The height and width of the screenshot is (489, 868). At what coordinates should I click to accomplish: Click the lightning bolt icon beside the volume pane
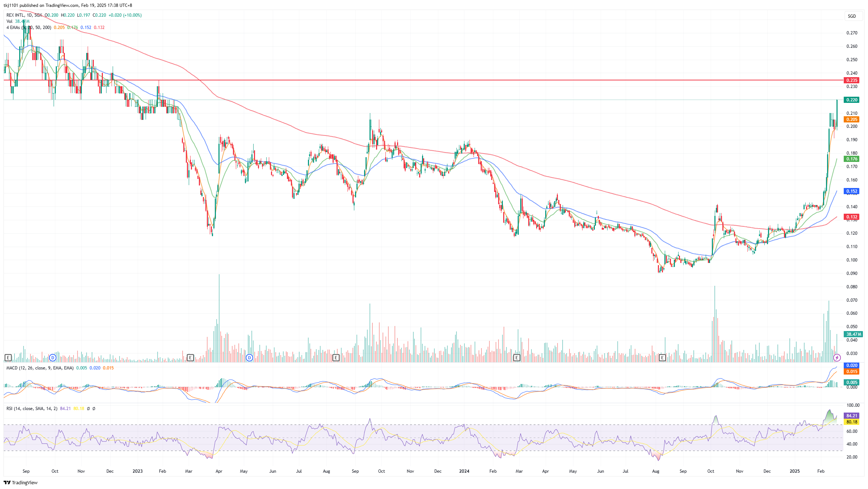(837, 358)
